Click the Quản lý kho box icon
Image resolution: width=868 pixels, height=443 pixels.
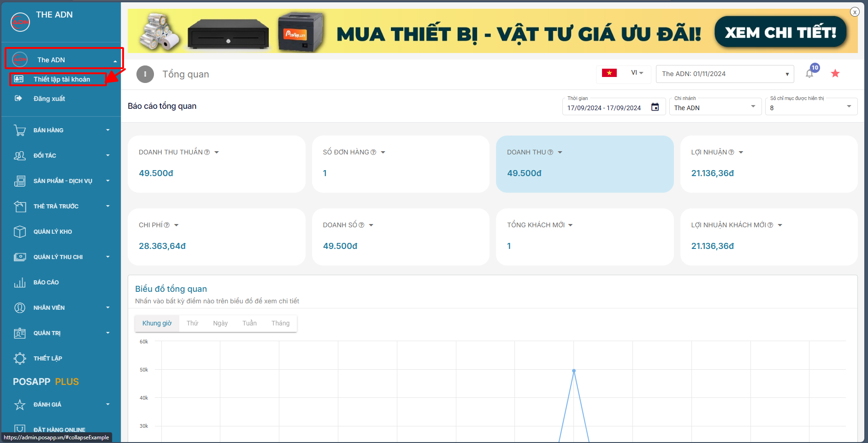click(20, 232)
